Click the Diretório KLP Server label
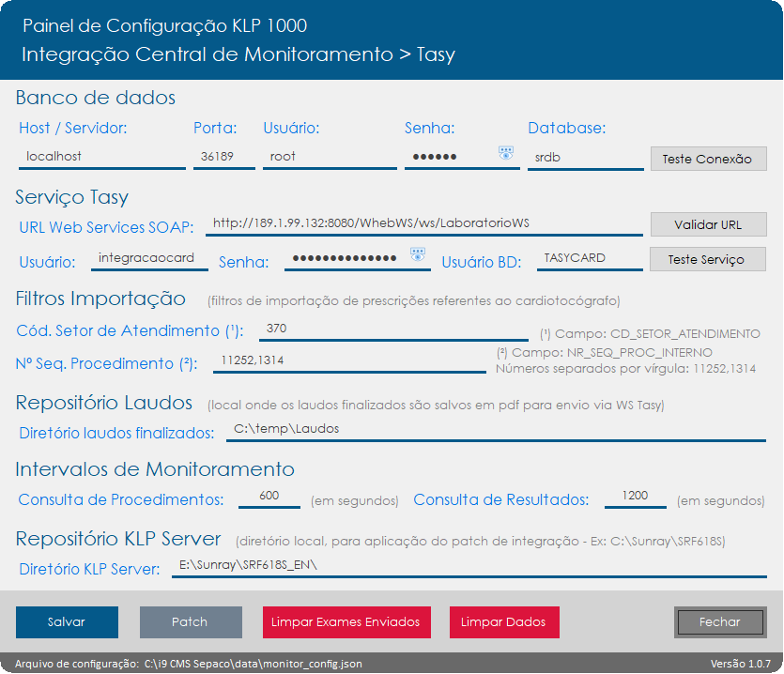The image size is (784, 674). click(x=89, y=569)
